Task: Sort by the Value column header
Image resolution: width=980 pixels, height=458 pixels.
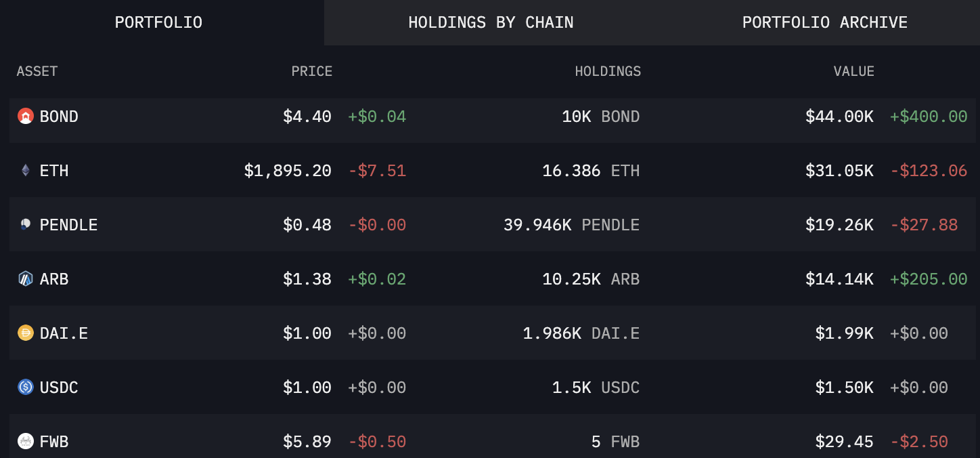Action: (853, 71)
